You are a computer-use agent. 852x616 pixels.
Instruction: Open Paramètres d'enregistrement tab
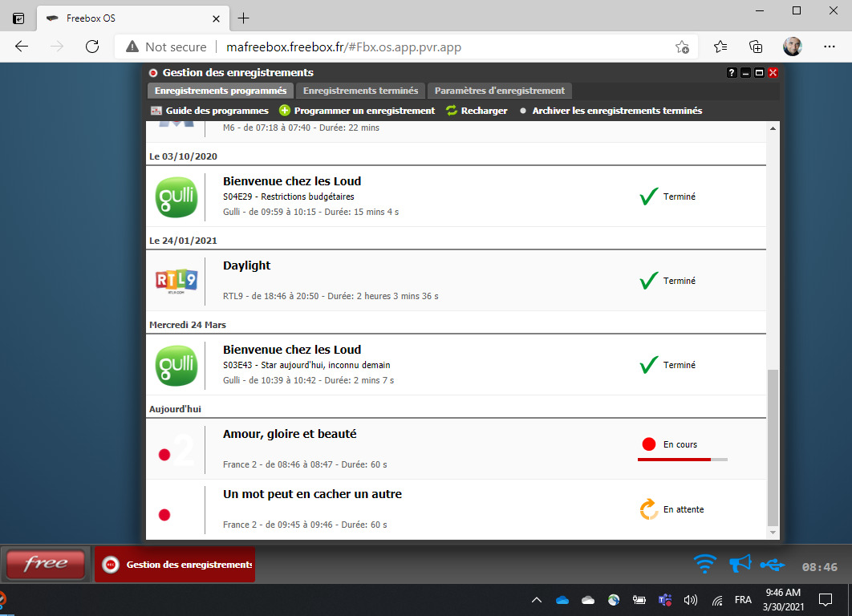[x=499, y=91]
